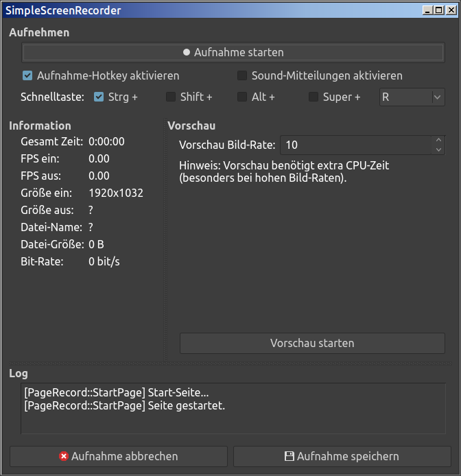This screenshot has width=461, height=476.
Task: Close the SimpleScreenRecorder window
Action: pos(451,10)
